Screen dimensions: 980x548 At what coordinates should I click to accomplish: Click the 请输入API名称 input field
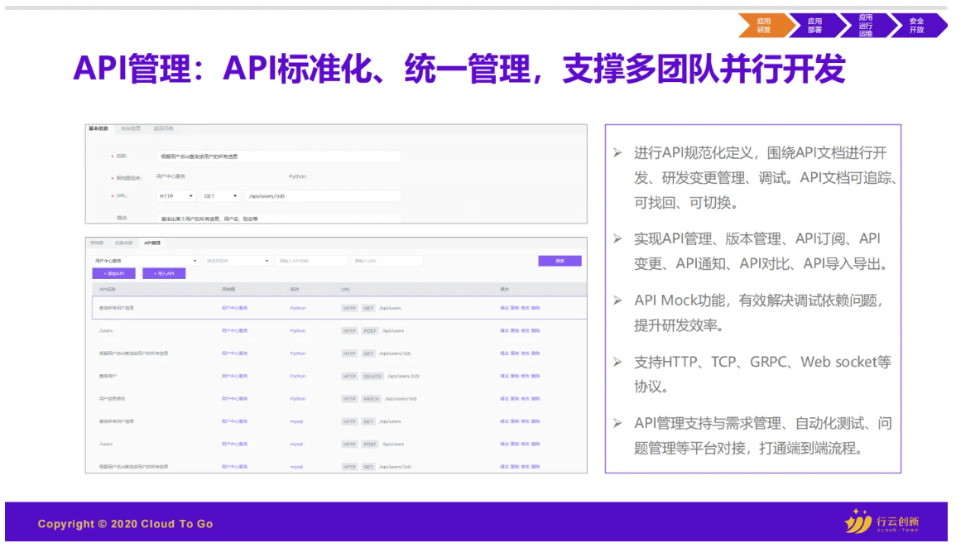311,259
